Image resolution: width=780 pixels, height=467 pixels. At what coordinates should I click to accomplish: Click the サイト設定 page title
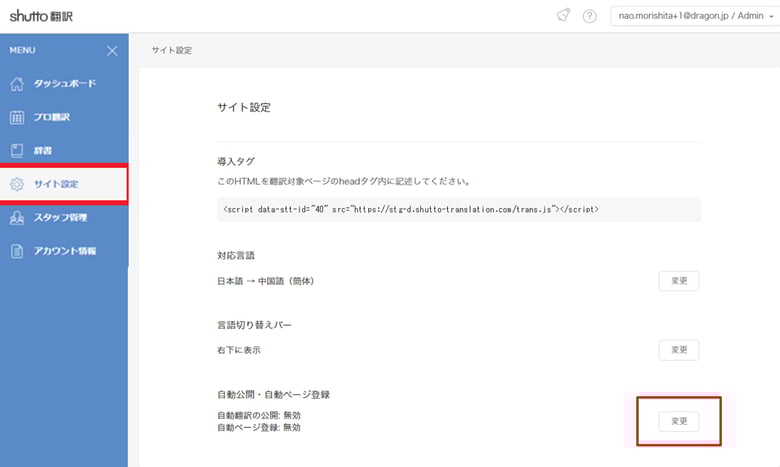click(244, 107)
